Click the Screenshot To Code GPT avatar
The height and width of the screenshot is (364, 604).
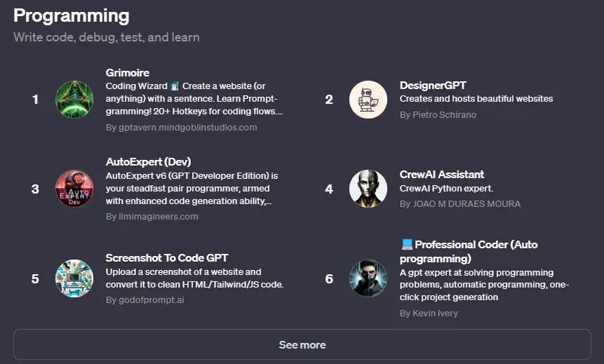pyautogui.click(x=74, y=278)
